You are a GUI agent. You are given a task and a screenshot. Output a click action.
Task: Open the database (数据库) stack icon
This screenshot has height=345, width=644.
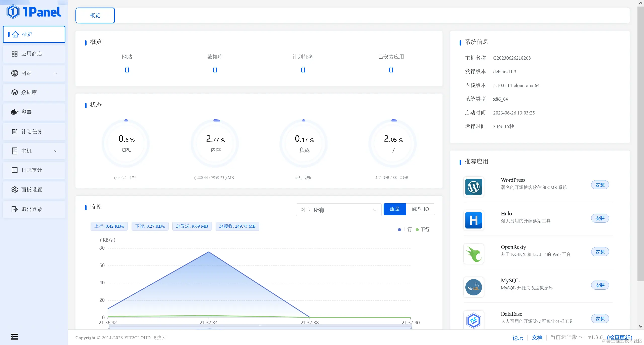[15, 92]
